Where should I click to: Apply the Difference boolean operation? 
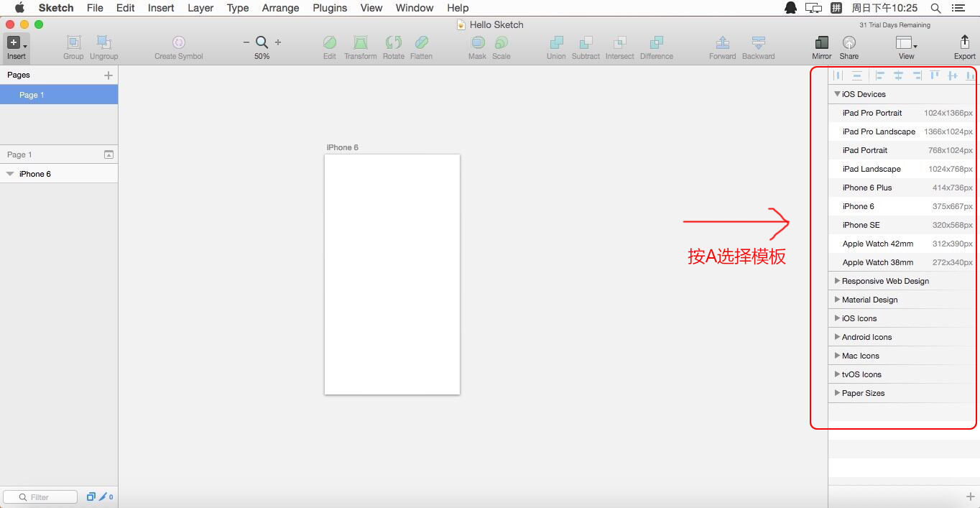tap(657, 43)
